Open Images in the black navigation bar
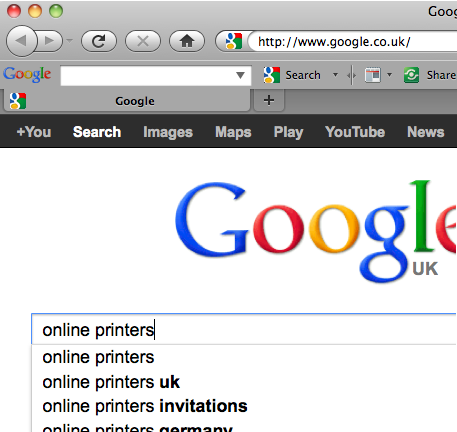457x432 pixels. pos(168,132)
